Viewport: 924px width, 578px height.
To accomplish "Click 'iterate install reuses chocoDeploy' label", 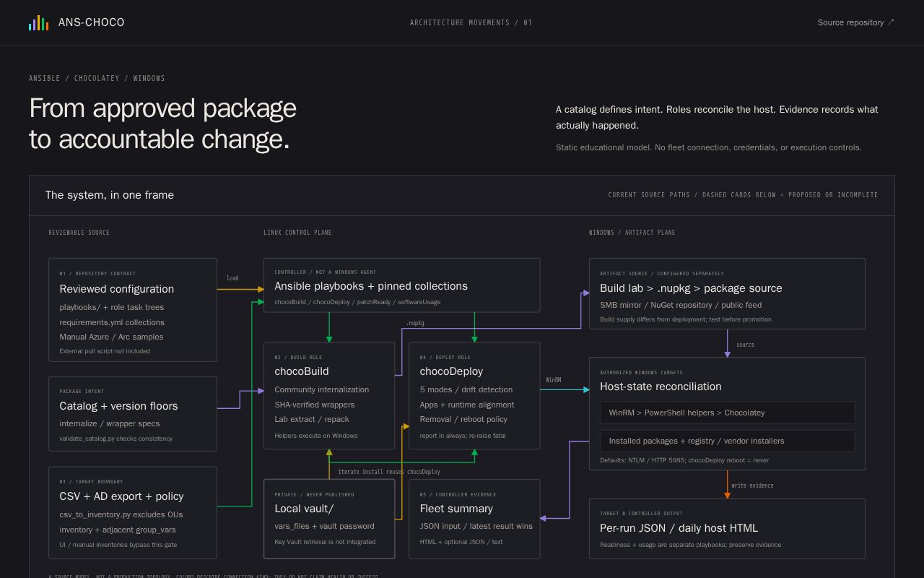I will (389, 472).
